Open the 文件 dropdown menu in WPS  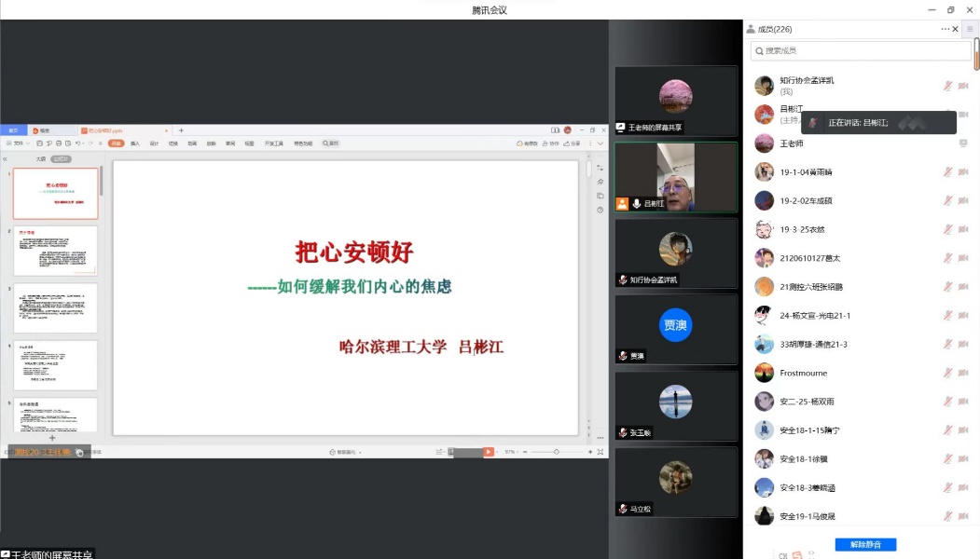click(18, 143)
